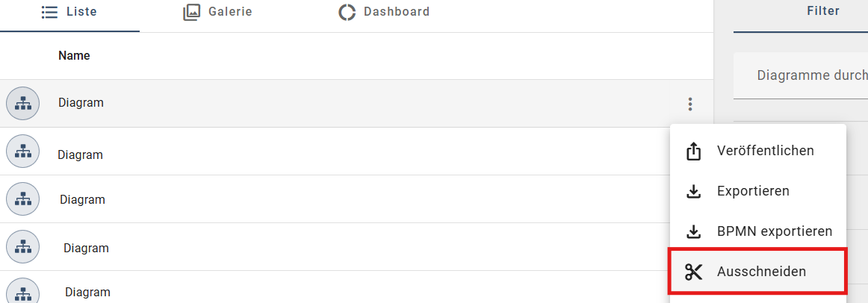Click the diagram icon in the first row

pos(23,103)
